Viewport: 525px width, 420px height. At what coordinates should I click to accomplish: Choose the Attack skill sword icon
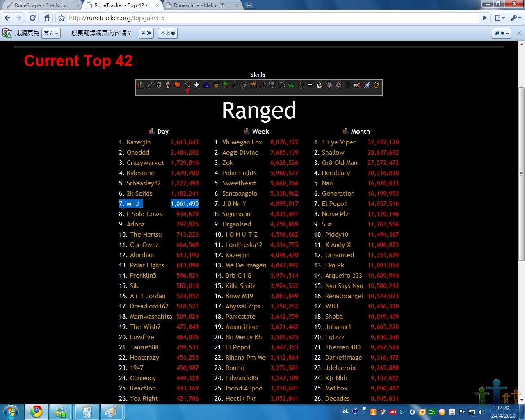[x=150, y=85]
